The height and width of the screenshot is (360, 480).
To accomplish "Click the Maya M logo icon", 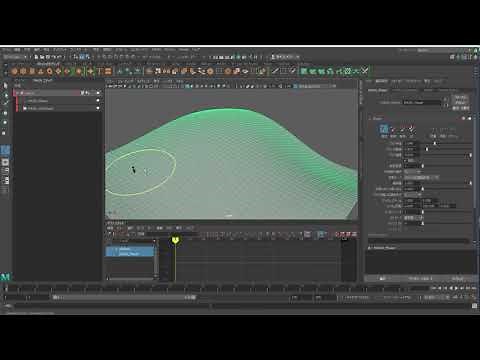I will click(5, 276).
